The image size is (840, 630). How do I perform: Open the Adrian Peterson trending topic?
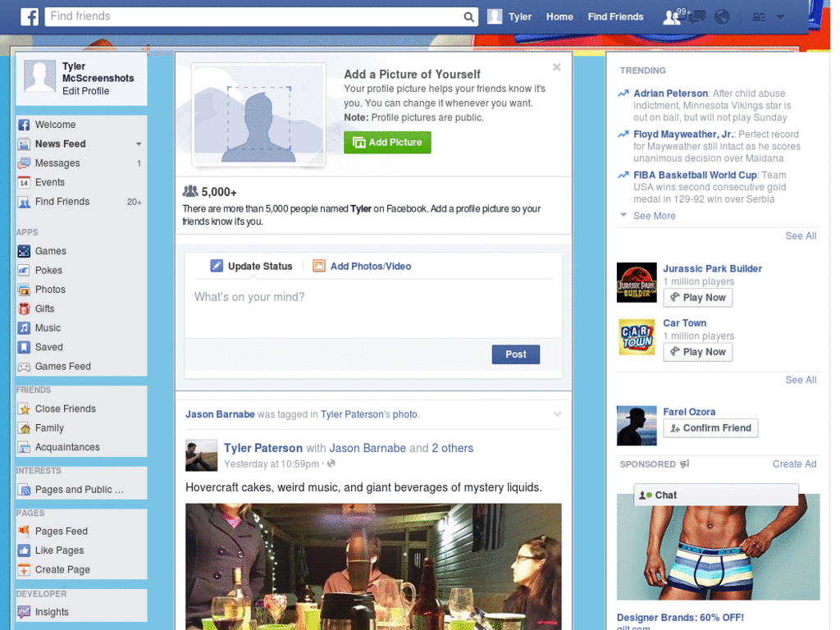coord(671,94)
